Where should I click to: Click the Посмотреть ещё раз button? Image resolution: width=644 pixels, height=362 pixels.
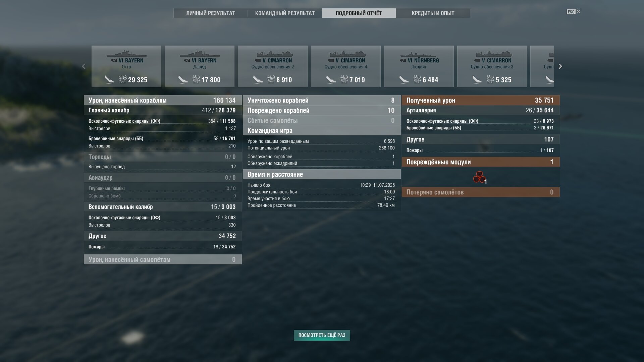point(322,335)
